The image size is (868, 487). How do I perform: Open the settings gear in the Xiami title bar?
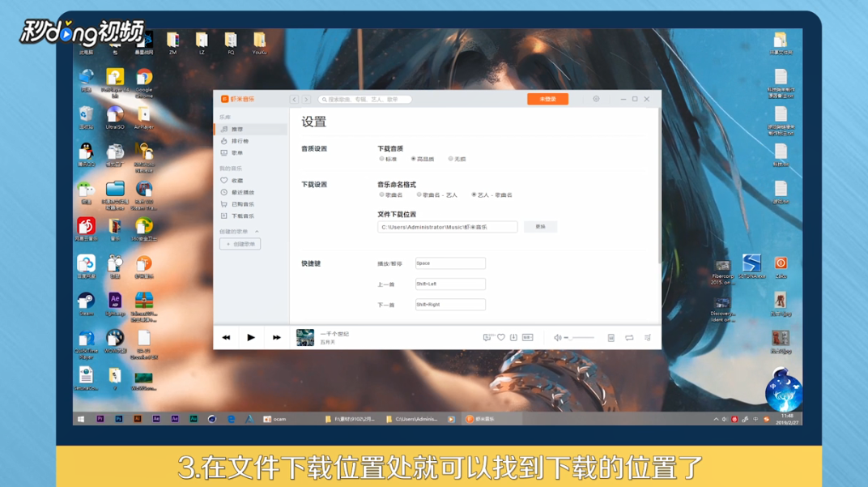click(x=596, y=99)
